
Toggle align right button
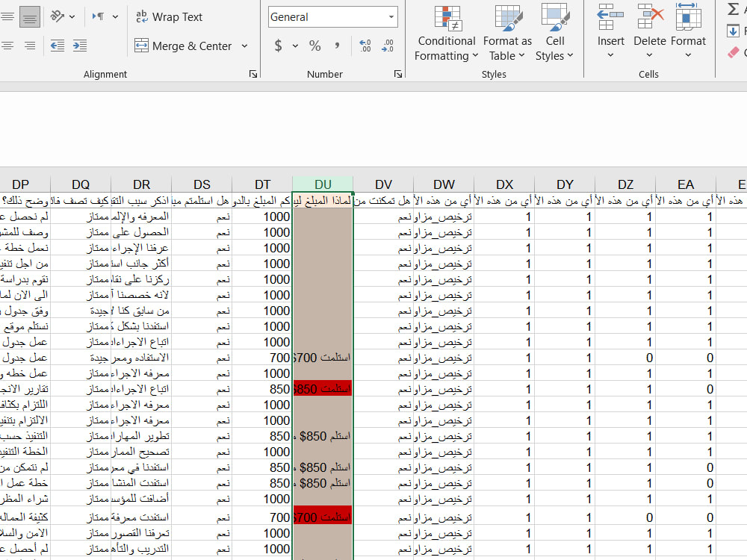(x=30, y=46)
